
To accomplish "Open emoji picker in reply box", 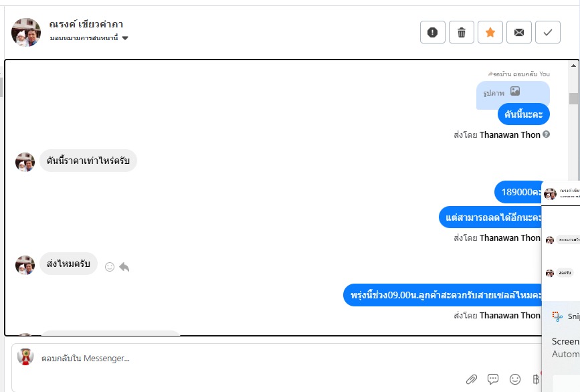I will click(515, 379).
